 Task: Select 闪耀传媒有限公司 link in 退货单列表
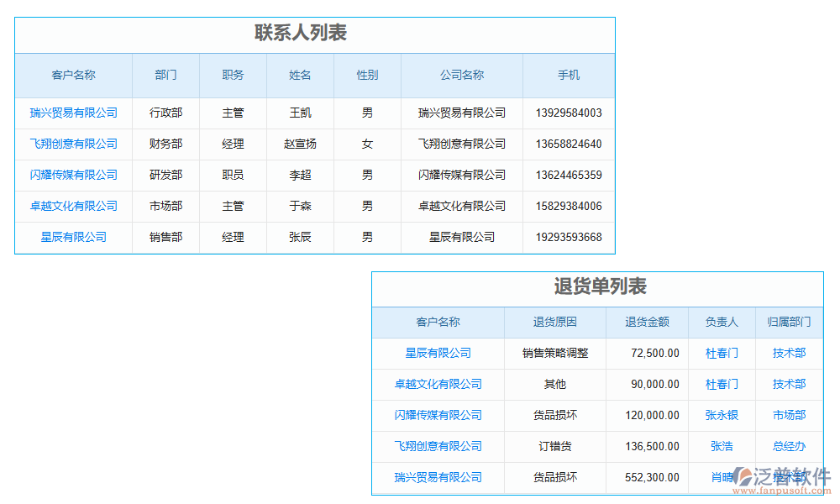pos(438,415)
